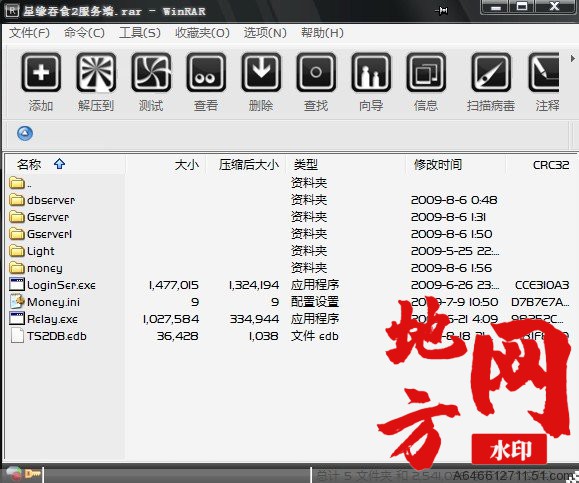
Task: Click the 扫描病毒 (Virus scan) icon
Action: pos(491,72)
